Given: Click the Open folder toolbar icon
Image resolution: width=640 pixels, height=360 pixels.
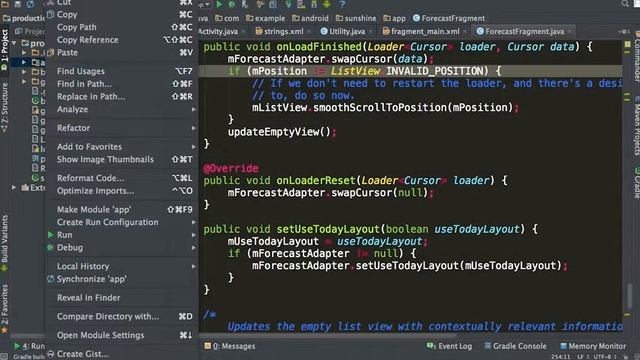Looking at the screenshot, I should 5,4.
